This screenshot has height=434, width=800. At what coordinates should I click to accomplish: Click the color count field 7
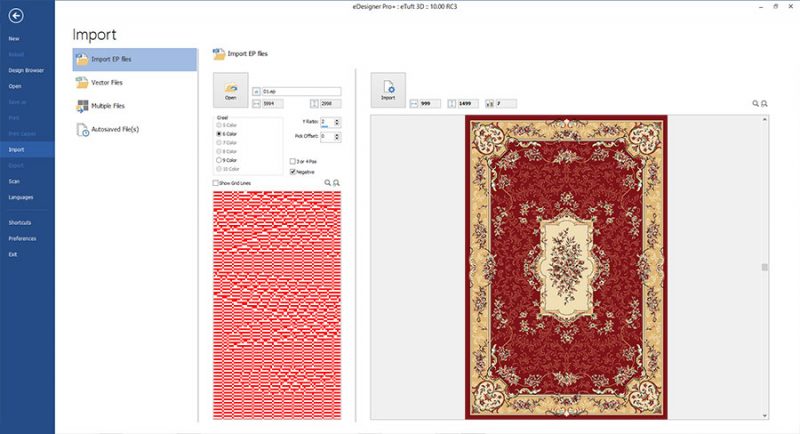point(506,104)
